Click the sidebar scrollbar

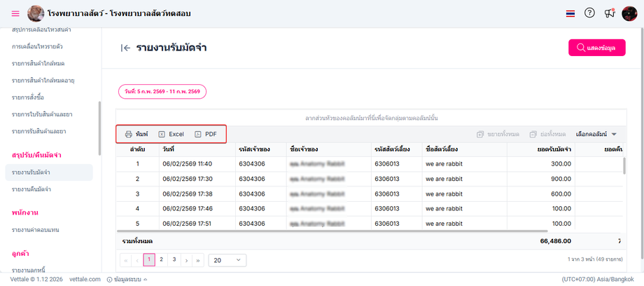tap(99, 128)
